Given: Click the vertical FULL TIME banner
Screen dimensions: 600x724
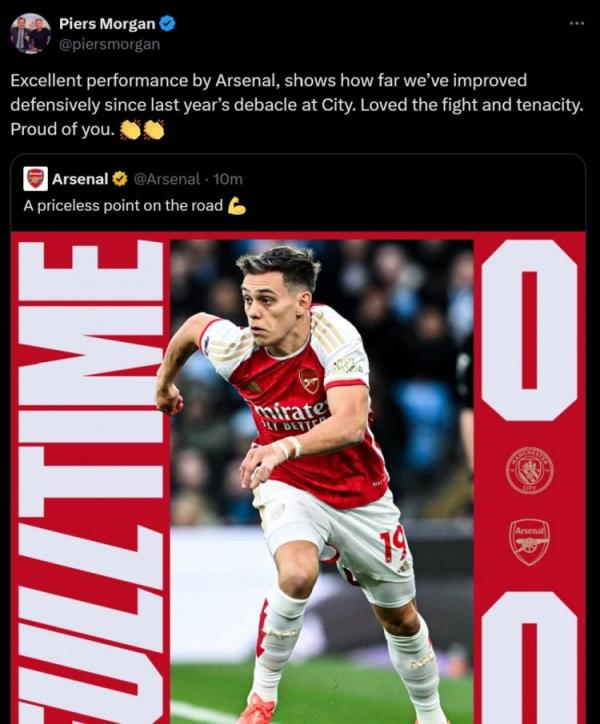Looking at the screenshot, I should pyautogui.click(x=90, y=480).
